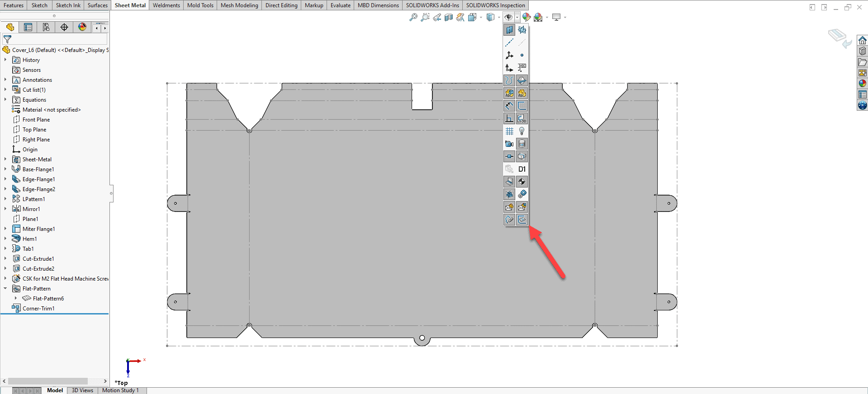Toggle the flat-pattern icon in graphics corner
Screen dimensions: 868x394
840,38
